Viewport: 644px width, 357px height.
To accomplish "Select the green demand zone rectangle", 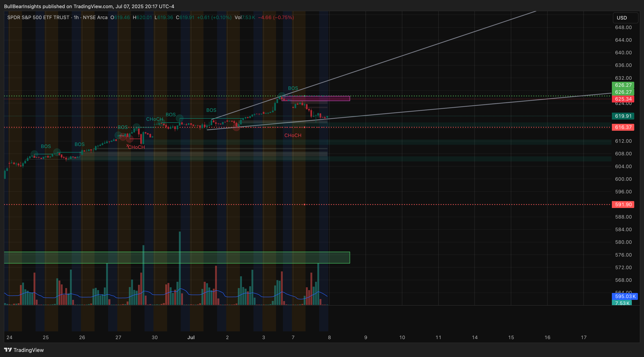I will click(x=177, y=258).
